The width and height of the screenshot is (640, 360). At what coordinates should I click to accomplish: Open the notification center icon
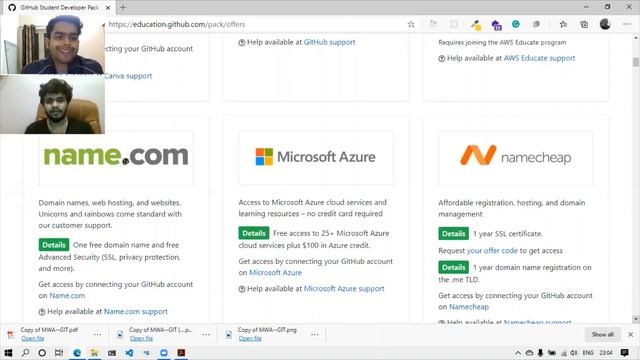point(624,353)
